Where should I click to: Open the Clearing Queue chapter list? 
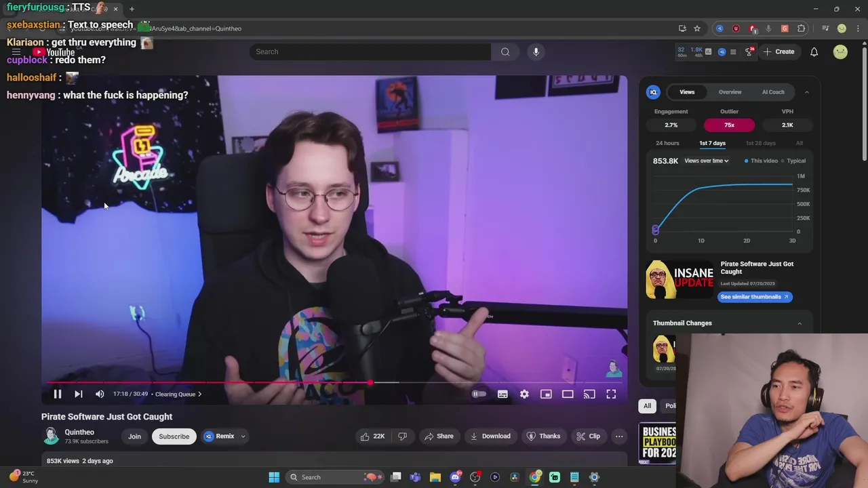178,394
